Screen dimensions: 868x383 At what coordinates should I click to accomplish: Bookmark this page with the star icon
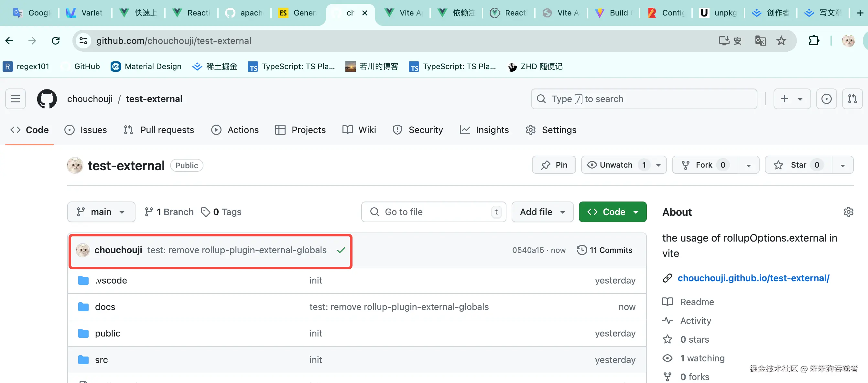pyautogui.click(x=781, y=41)
